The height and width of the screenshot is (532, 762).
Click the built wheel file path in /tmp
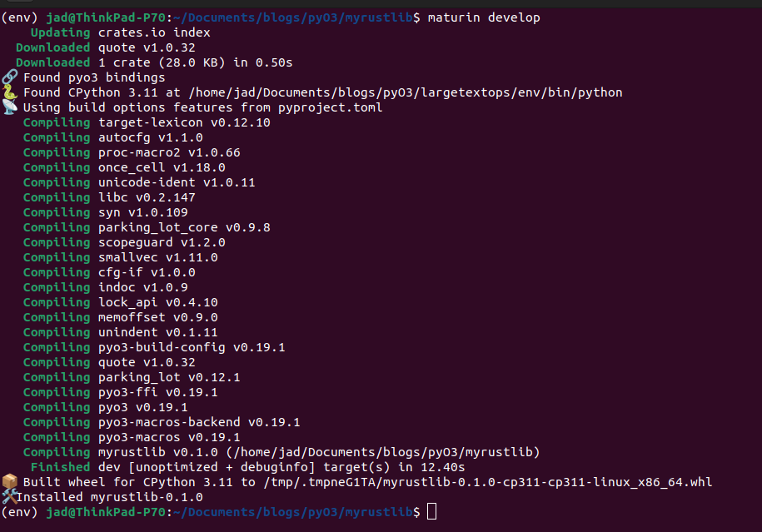(487, 482)
